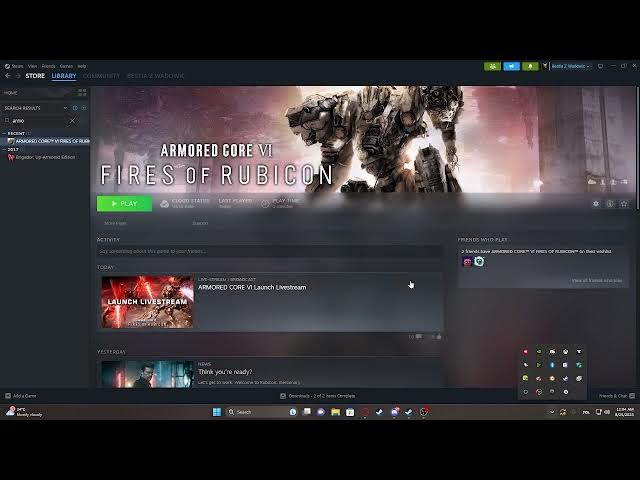The height and width of the screenshot is (480, 640).
Task: Open the Launch Livestream thumbnail
Action: pyautogui.click(x=147, y=302)
